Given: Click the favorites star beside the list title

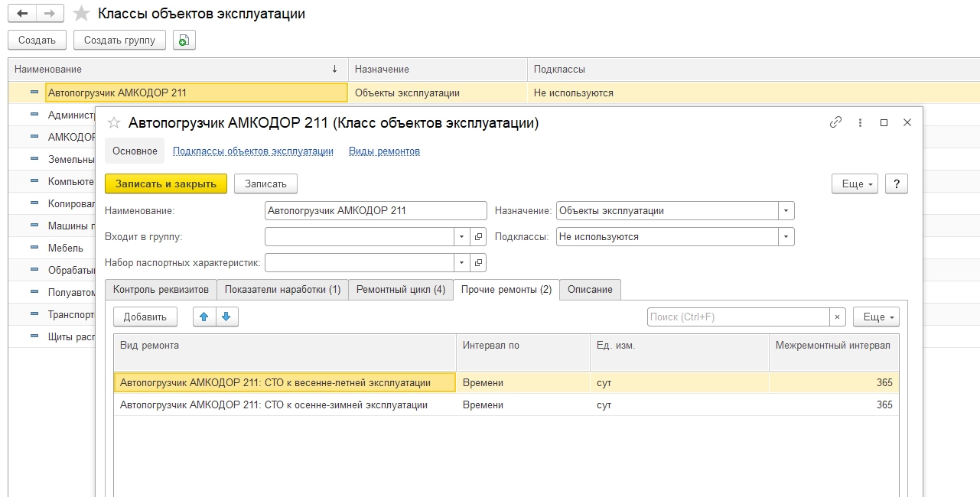Looking at the screenshot, I should pos(82,14).
